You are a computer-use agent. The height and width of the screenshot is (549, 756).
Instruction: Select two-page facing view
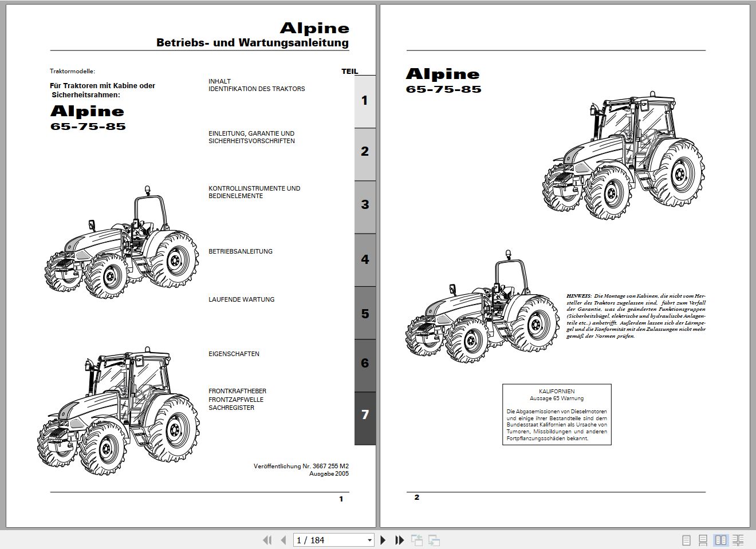point(721,540)
